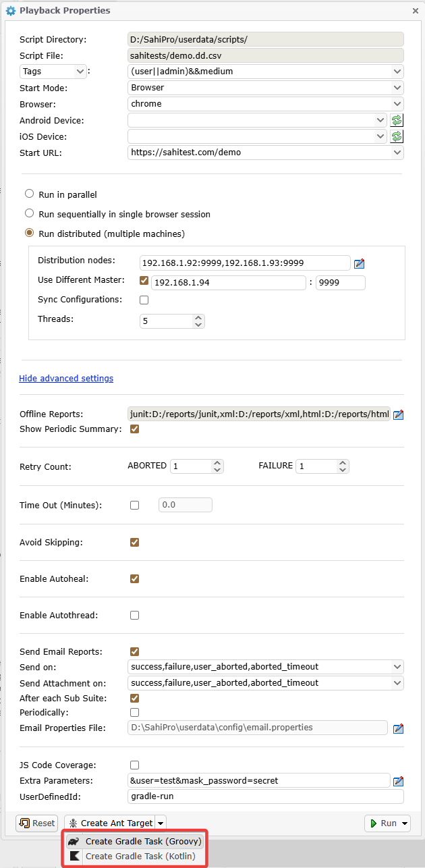Expand the Browser dropdown
The height and width of the screenshot is (868, 425).
[x=265, y=104]
